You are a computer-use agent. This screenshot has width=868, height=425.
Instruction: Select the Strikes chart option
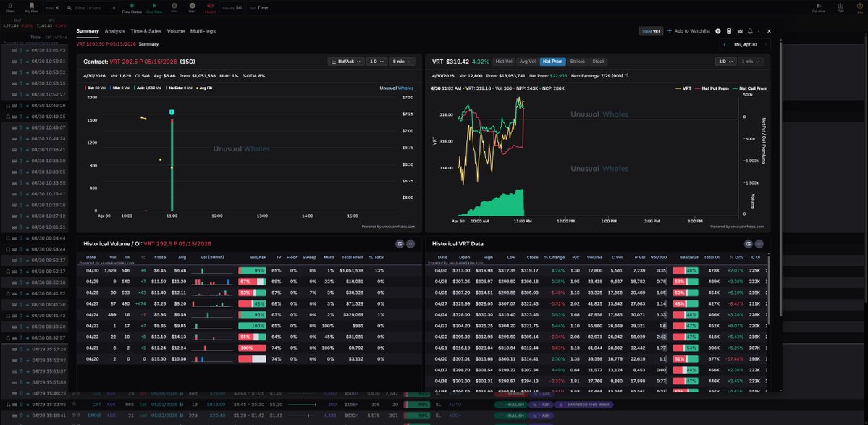(x=578, y=62)
